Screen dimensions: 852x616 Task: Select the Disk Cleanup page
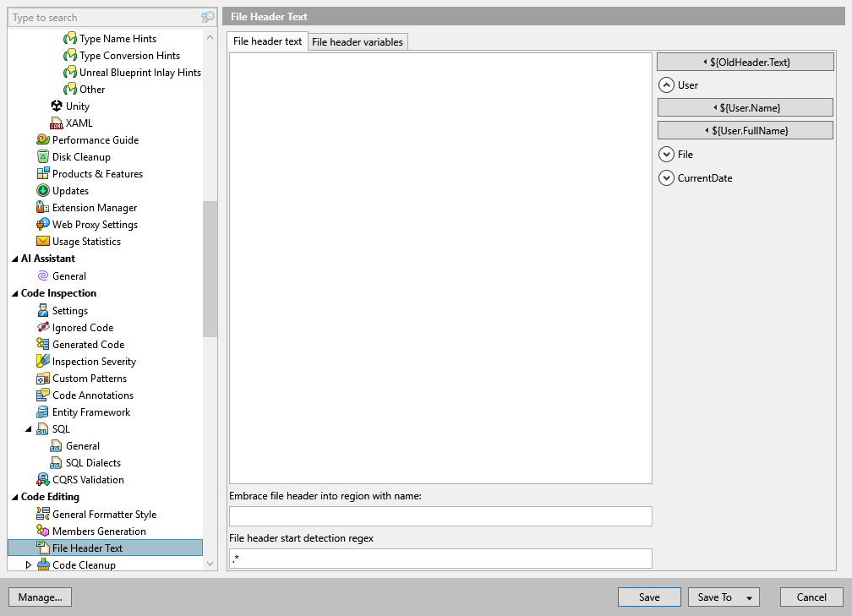tap(80, 156)
